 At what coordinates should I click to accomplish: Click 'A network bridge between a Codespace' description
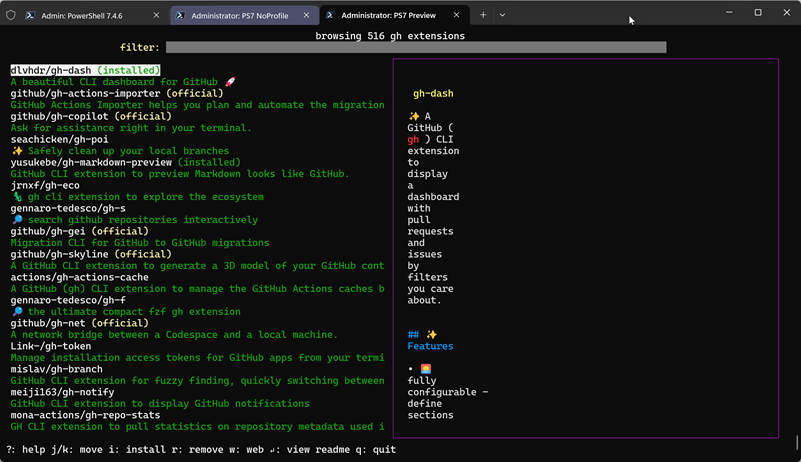click(x=174, y=335)
